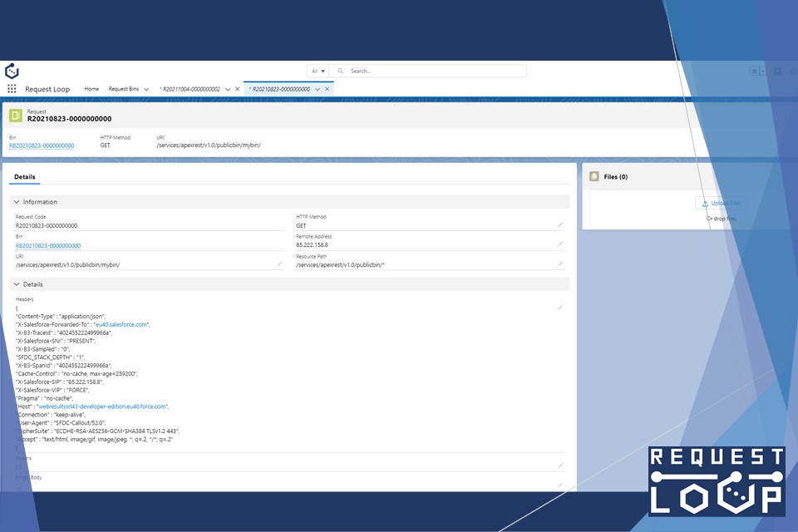The width and height of the screenshot is (798, 532).
Task: Edit the Remote Address field with pencil icon
Action: 560,244
